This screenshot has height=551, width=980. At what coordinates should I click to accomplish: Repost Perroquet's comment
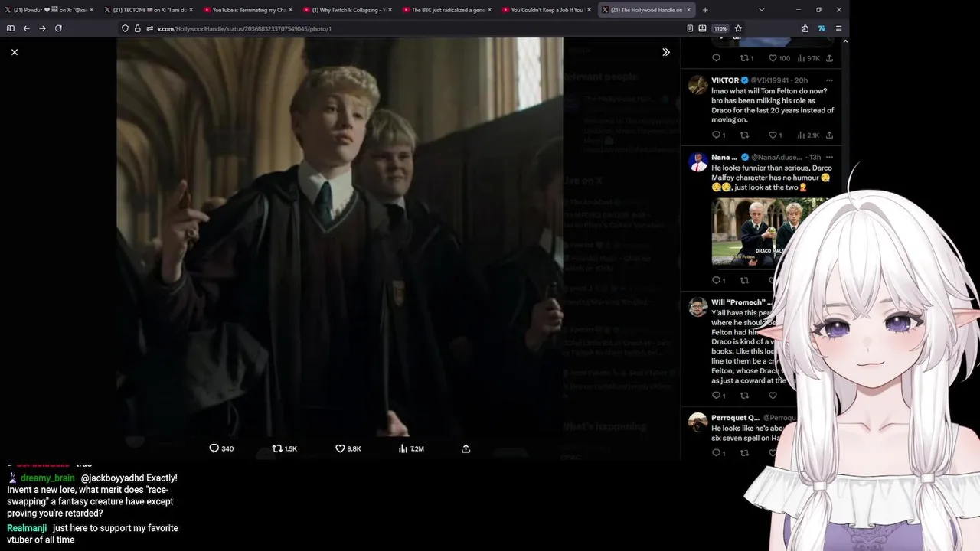[x=744, y=453]
